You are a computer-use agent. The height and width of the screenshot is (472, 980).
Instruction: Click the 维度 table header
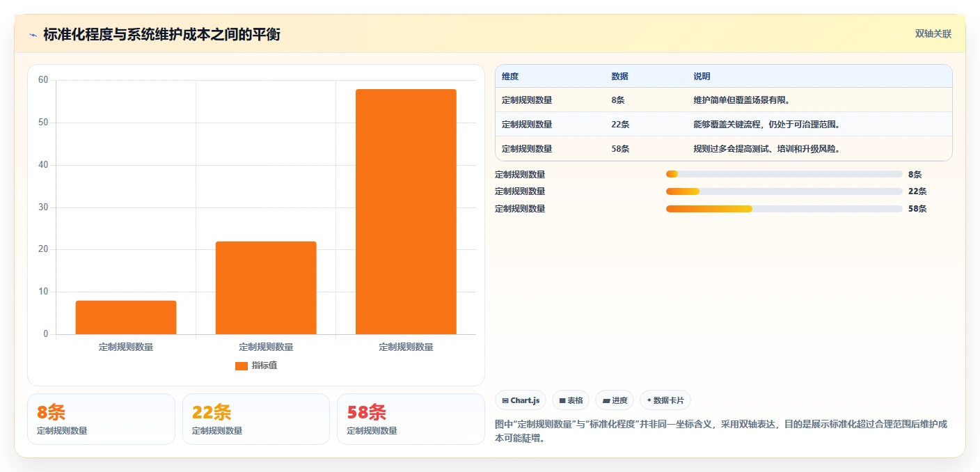[x=510, y=77]
